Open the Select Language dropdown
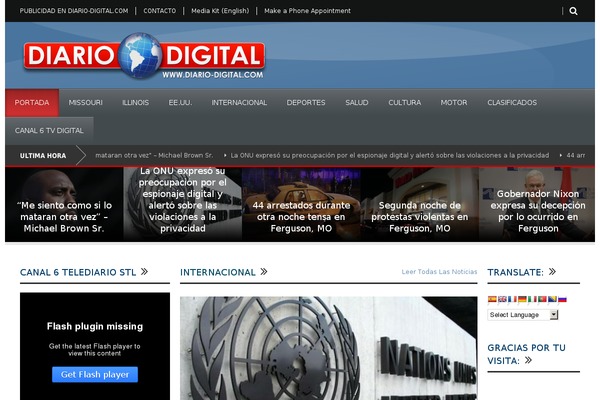This screenshot has height=400, width=600. 523,315
